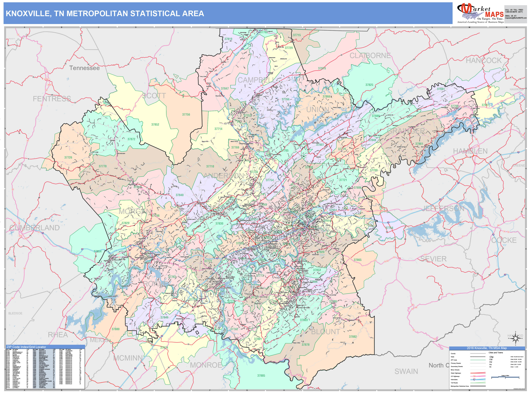
Task: Click ZIP code 37874 area label
Action: point(164,348)
